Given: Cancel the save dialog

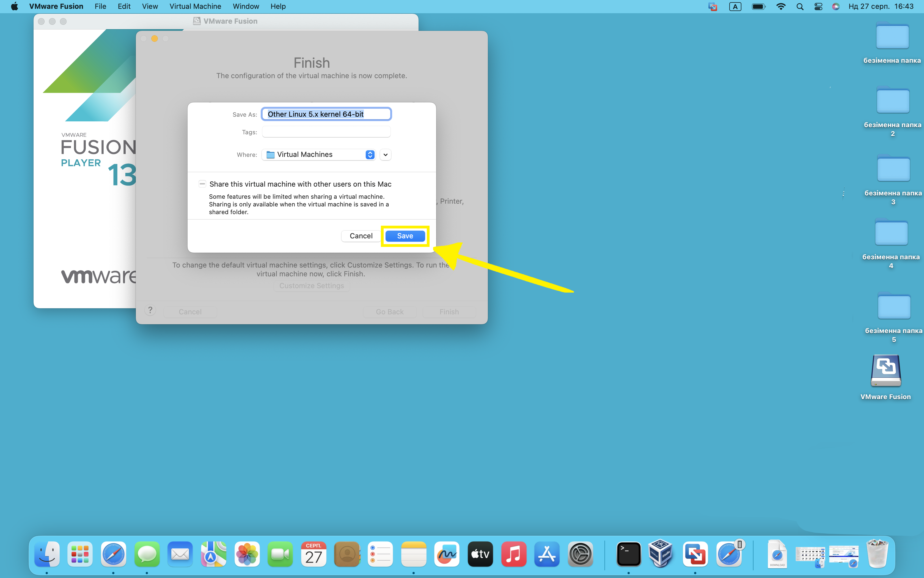Looking at the screenshot, I should (361, 236).
